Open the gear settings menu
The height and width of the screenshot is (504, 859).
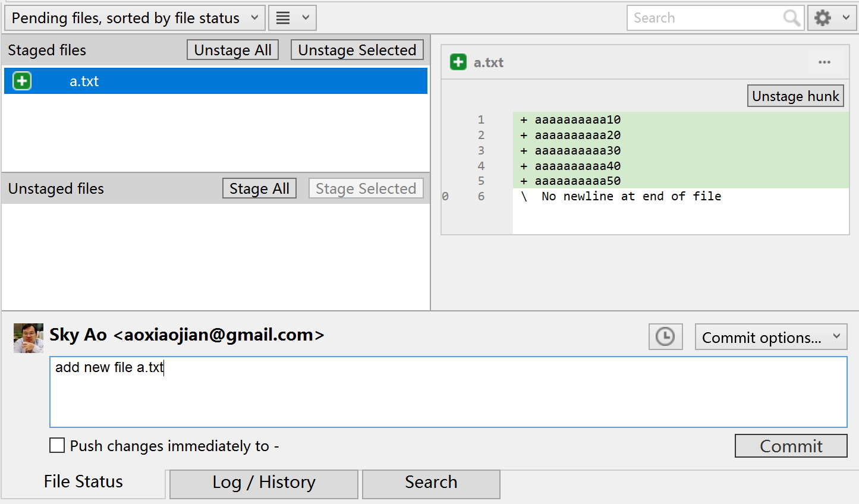[831, 18]
